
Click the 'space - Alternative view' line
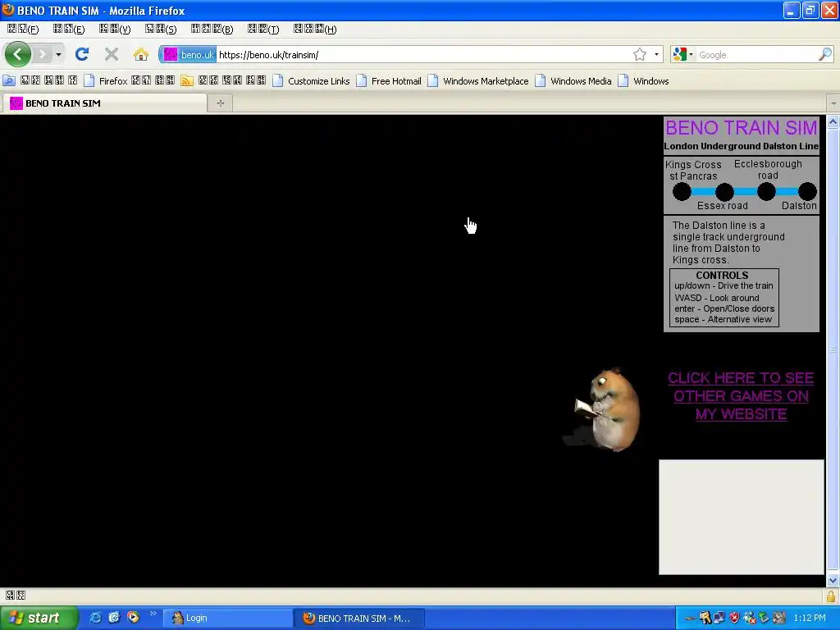point(724,319)
